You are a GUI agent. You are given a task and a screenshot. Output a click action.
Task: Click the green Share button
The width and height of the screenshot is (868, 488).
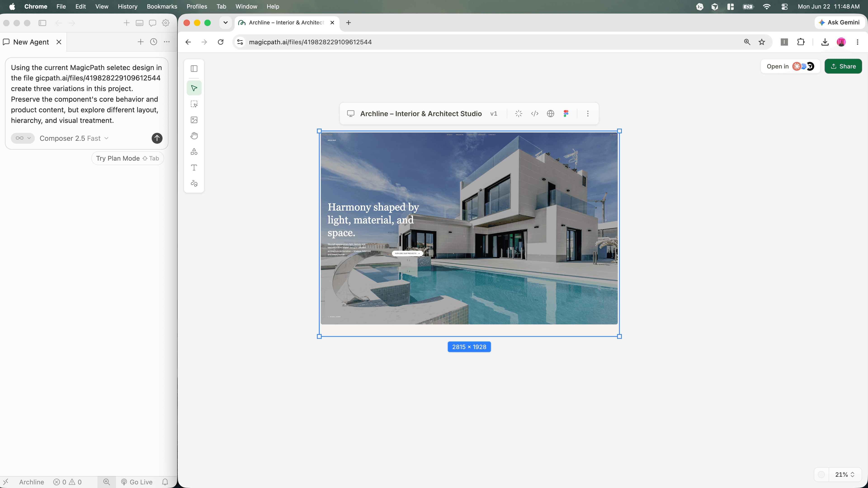(843, 66)
